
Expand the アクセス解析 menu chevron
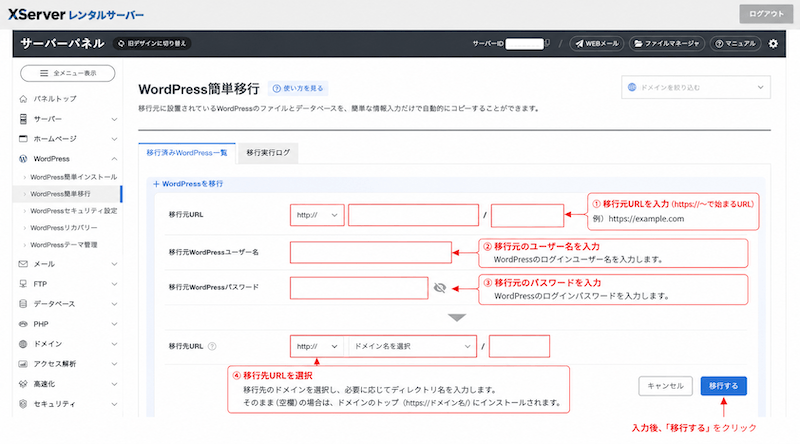(x=114, y=364)
